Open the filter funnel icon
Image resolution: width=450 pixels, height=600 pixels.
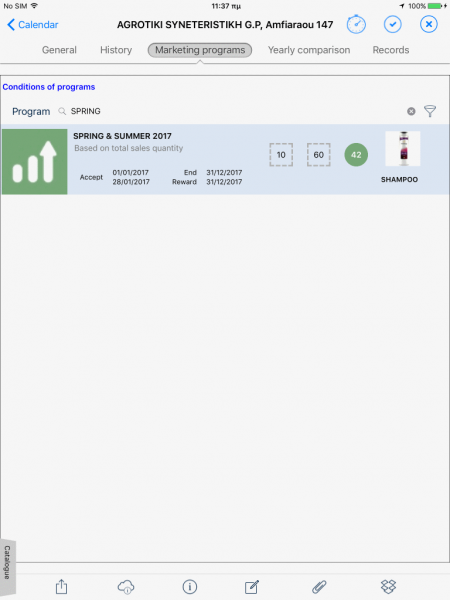(x=430, y=111)
